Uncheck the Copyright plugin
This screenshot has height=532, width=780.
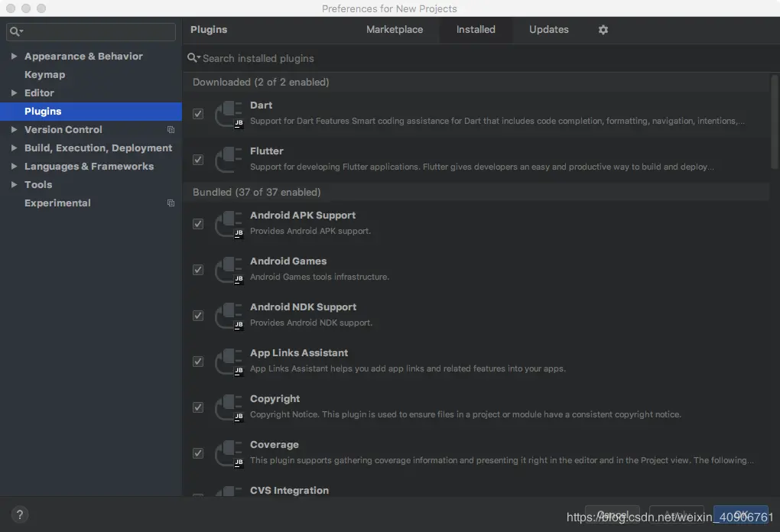click(x=198, y=407)
